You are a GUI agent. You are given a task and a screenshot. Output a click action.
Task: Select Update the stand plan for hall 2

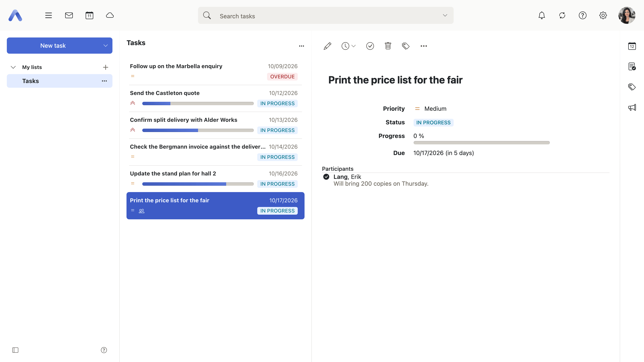point(216,179)
